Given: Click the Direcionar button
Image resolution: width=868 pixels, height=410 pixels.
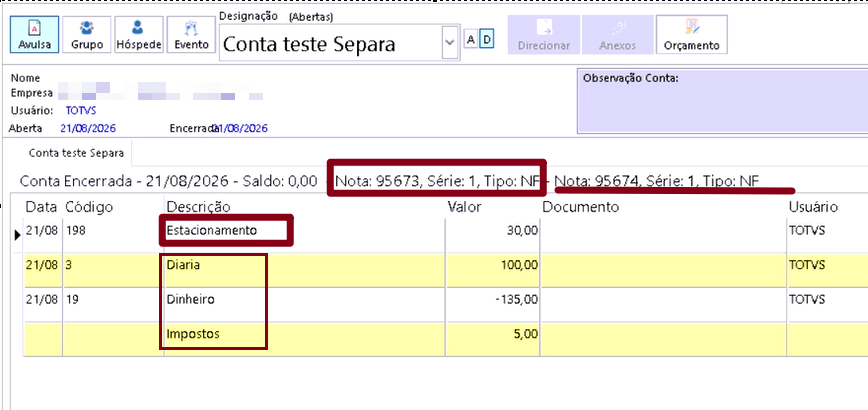Looking at the screenshot, I should [544, 34].
